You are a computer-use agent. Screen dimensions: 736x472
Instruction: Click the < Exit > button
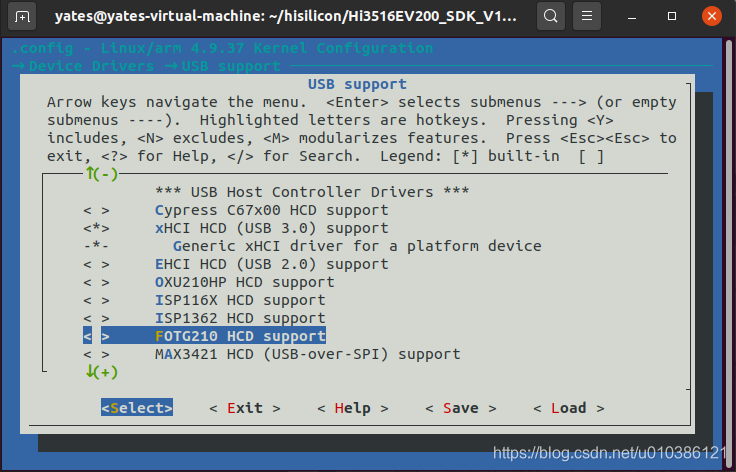pos(245,408)
